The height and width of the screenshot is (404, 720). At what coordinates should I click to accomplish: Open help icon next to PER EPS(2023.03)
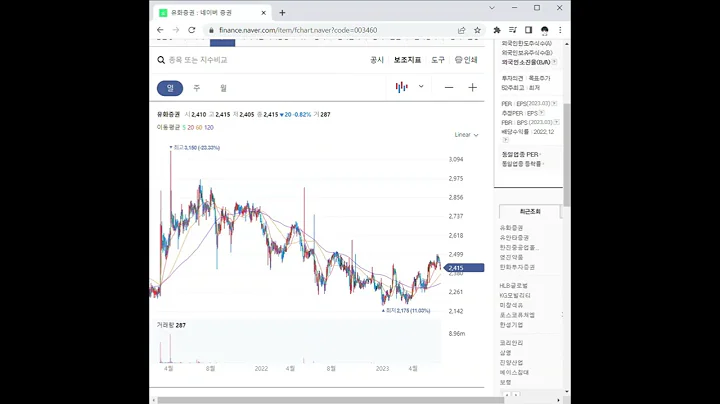(x=554, y=104)
